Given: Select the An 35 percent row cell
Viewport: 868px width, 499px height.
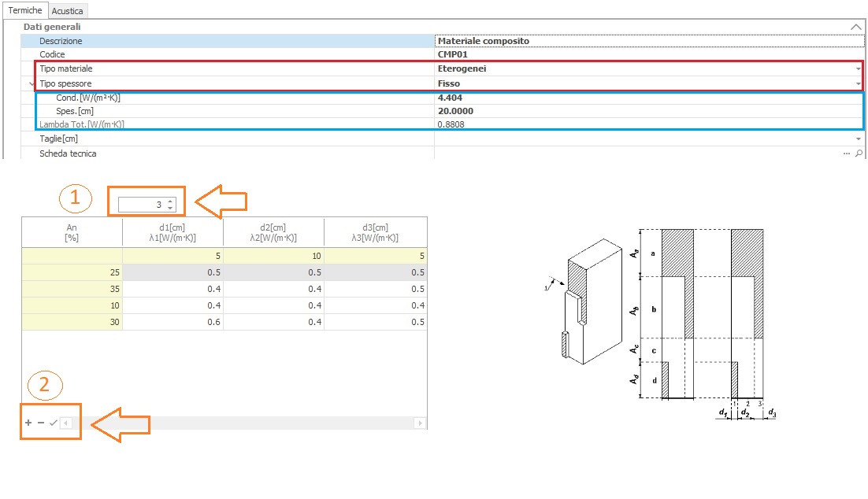Looking at the screenshot, I should point(72,289).
